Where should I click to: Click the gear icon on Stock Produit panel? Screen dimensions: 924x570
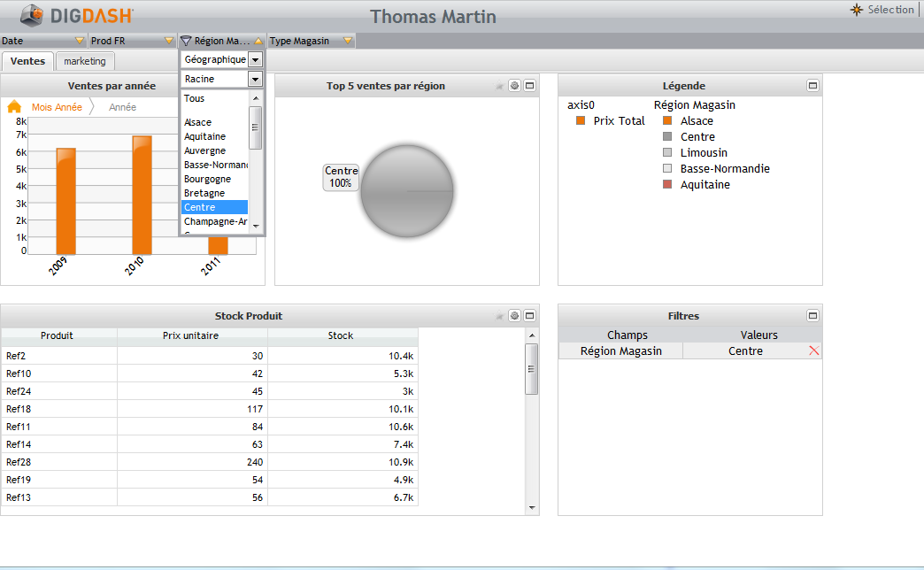point(514,316)
